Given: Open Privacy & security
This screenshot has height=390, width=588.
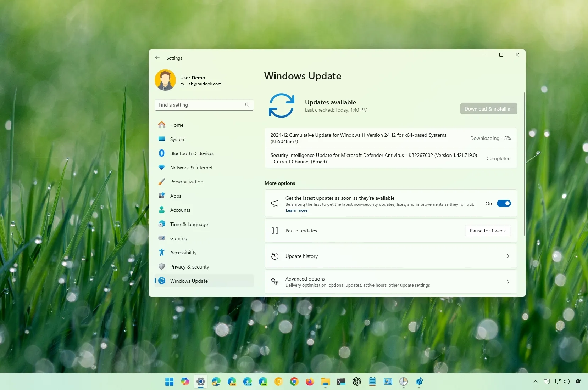Looking at the screenshot, I should tap(204, 267).
